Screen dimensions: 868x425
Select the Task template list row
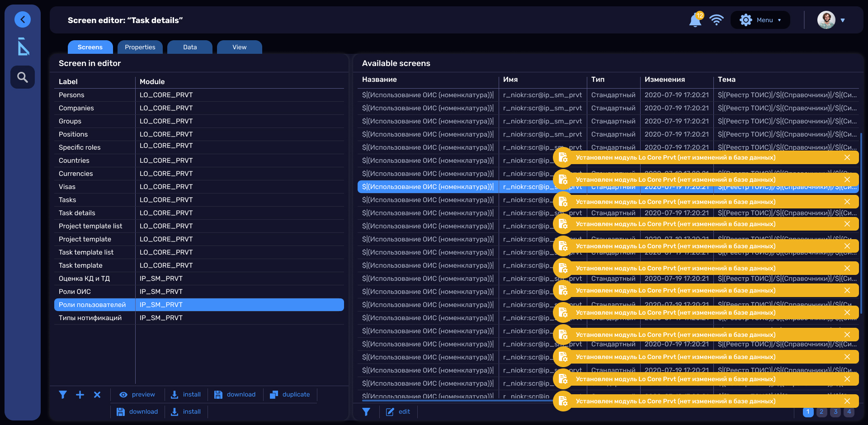tap(199, 252)
